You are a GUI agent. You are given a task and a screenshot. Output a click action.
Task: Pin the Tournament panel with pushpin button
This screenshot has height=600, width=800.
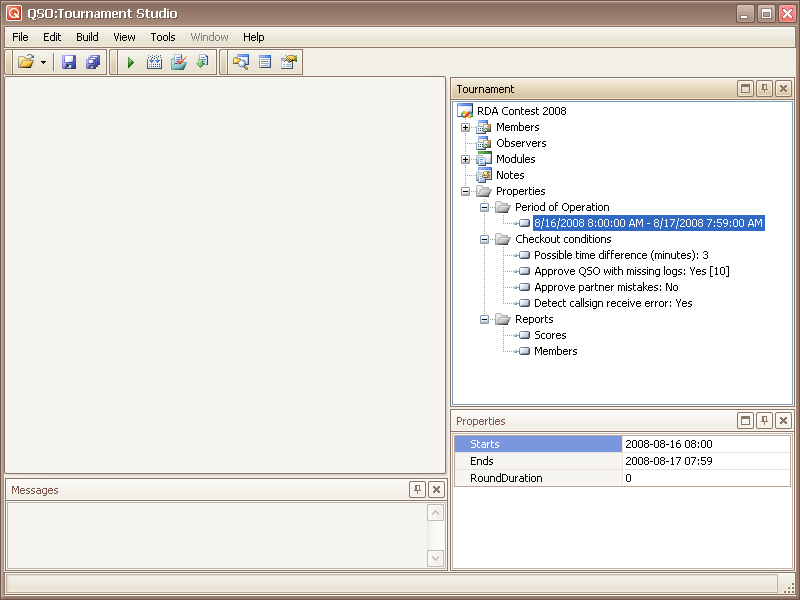(x=764, y=89)
